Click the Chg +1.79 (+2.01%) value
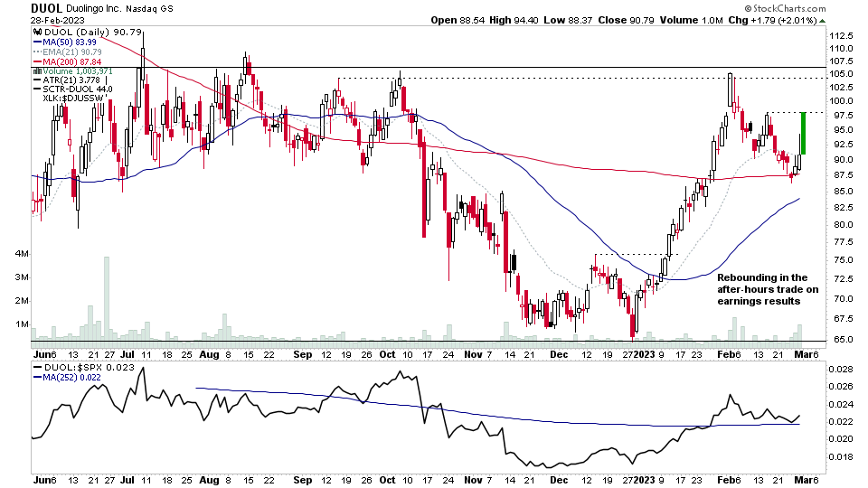This screenshot has width=868, height=488. pyautogui.click(x=772, y=21)
